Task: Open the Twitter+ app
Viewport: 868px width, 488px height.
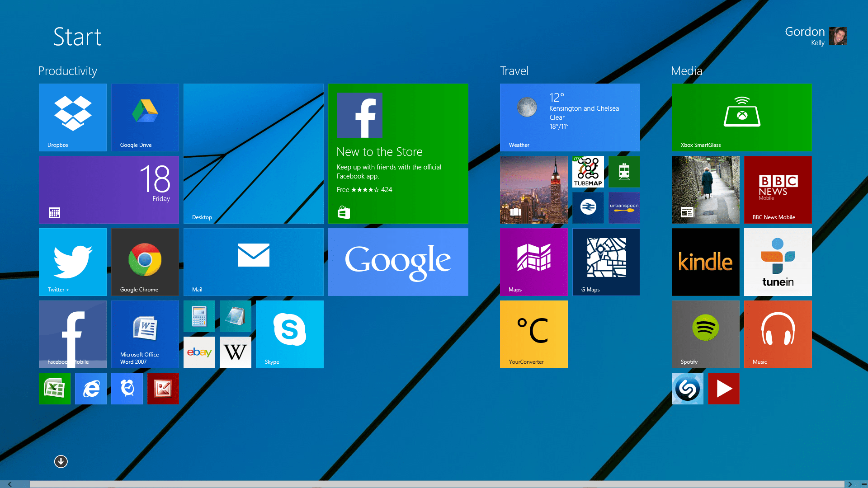Action: [72, 262]
